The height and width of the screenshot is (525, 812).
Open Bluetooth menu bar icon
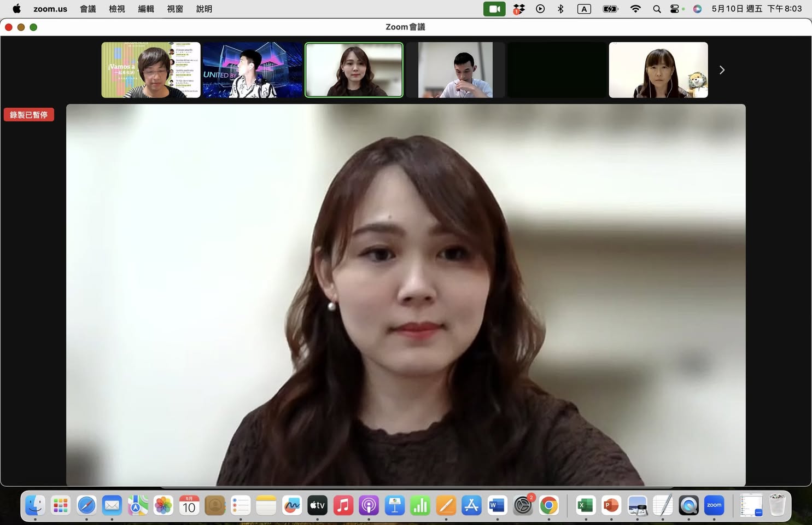[560, 9]
